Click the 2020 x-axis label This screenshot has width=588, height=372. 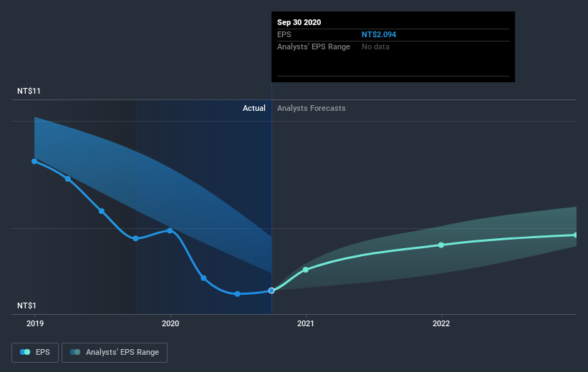coord(170,323)
